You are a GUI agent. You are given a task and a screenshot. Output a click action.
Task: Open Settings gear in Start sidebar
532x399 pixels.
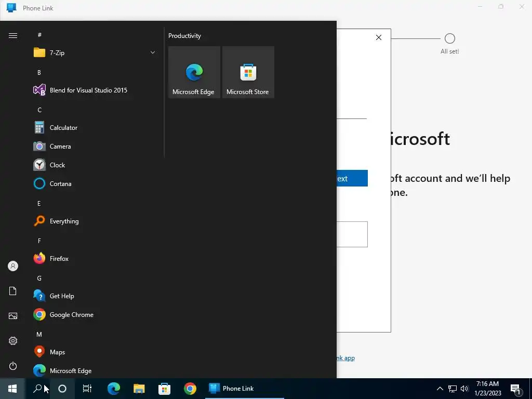tap(13, 341)
